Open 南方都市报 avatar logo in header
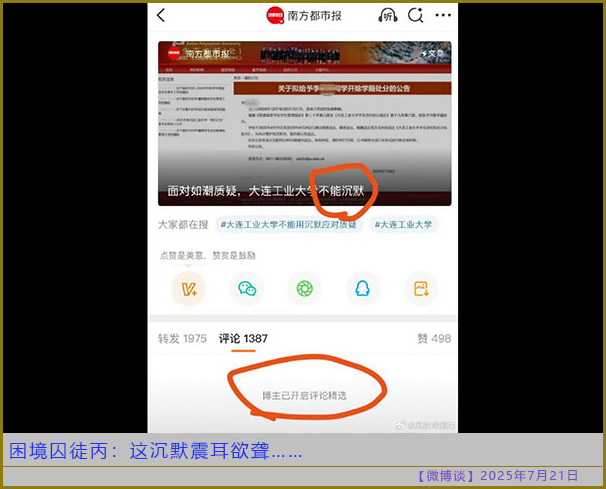 (x=275, y=15)
